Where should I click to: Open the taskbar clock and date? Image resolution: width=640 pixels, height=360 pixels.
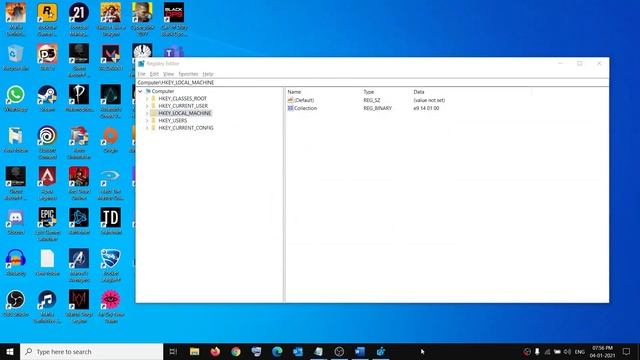coord(602,351)
